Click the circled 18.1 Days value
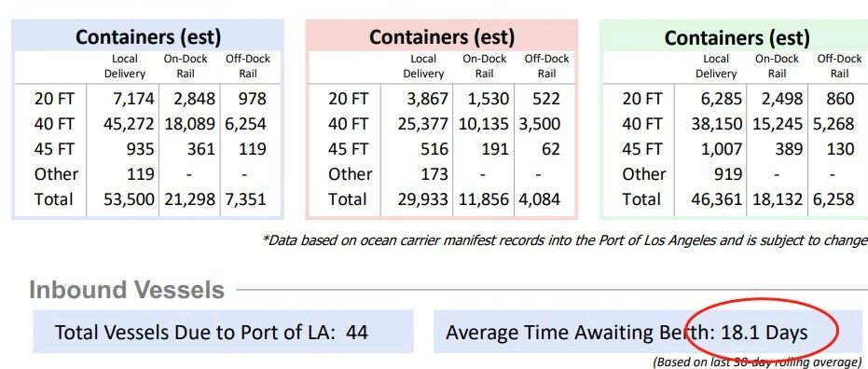 pos(764,333)
